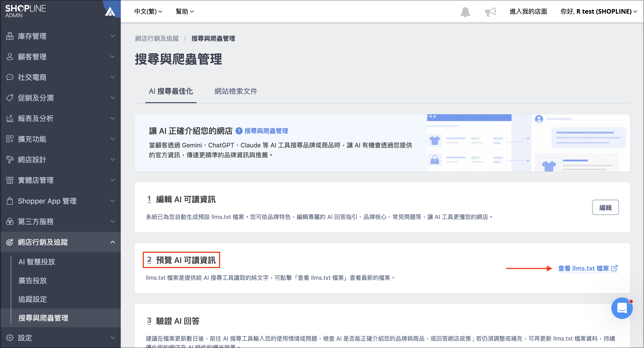Expand the 設定 menu chevron
Screen dimensions: 644x348
(x=113, y=337)
